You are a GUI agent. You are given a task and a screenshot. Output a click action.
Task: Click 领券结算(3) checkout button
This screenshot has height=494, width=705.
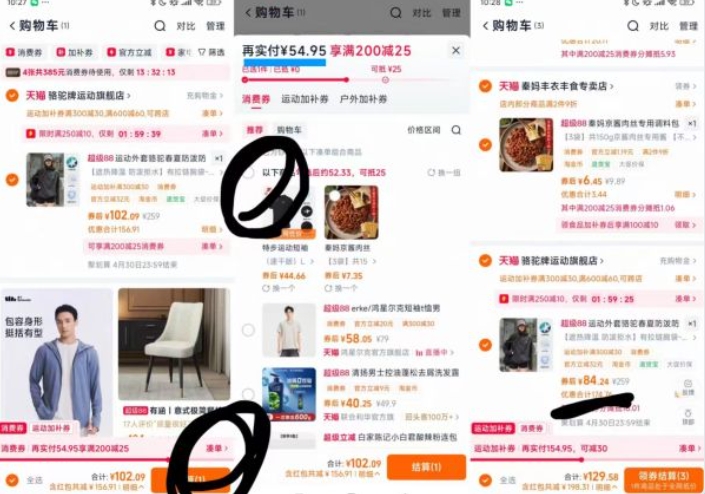[663, 480]
